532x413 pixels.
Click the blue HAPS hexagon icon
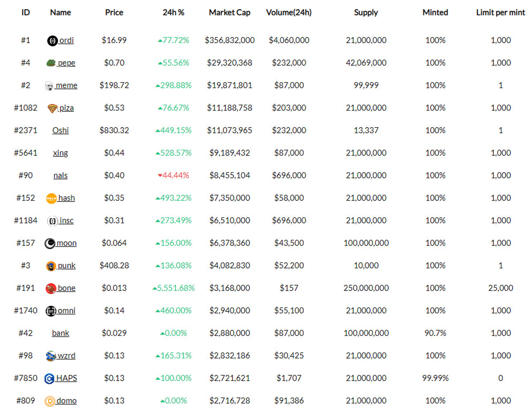[x=49, y=379]
